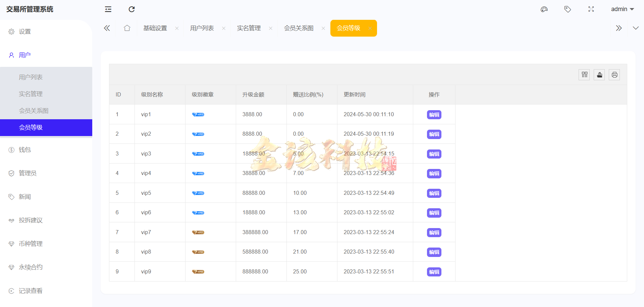Click the vip9 badge thumbnail
The image size is (644, 307).
pyautogui.click(x=198, y=272)
